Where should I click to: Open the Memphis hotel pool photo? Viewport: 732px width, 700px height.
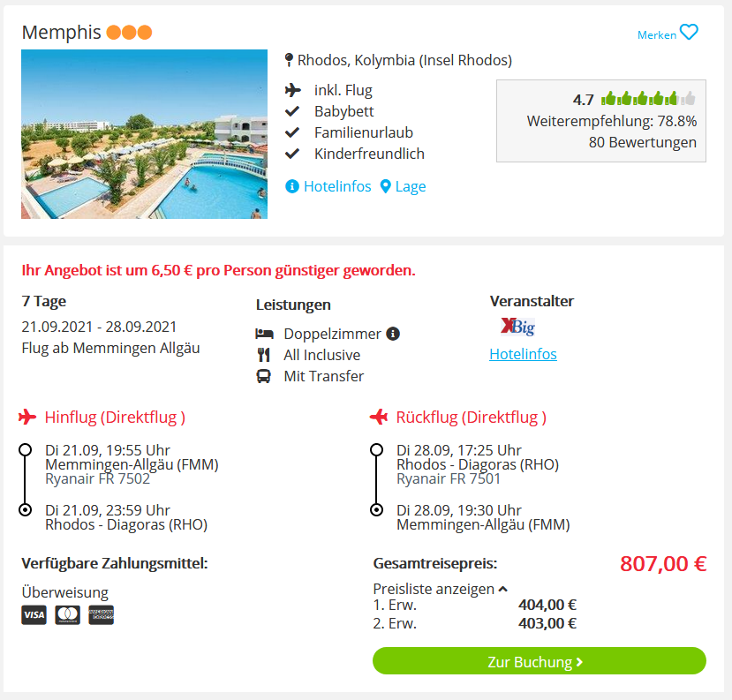tap(144, 134)
